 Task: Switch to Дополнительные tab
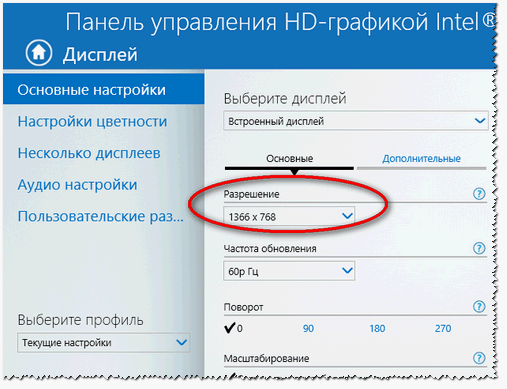coord(421,159)
